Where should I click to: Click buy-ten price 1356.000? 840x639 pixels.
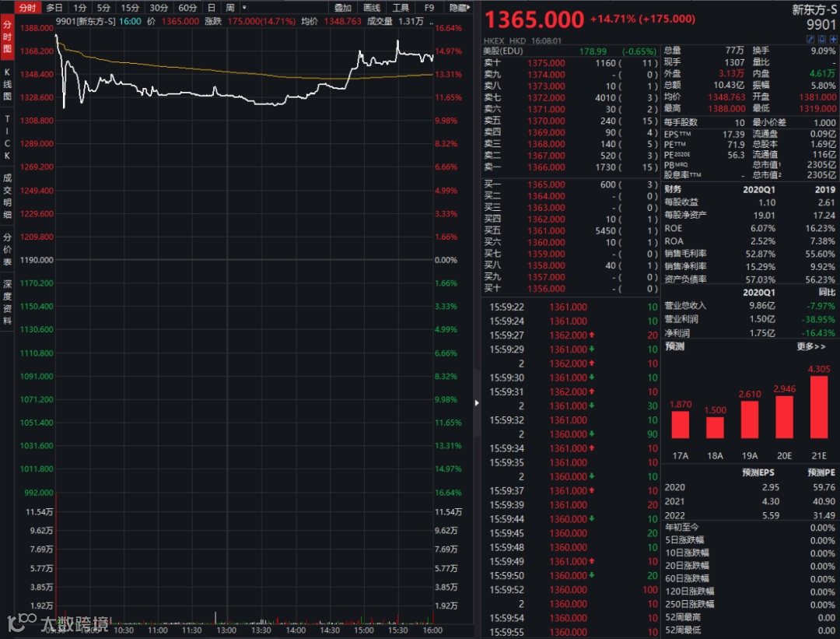[x=546, y=289]
